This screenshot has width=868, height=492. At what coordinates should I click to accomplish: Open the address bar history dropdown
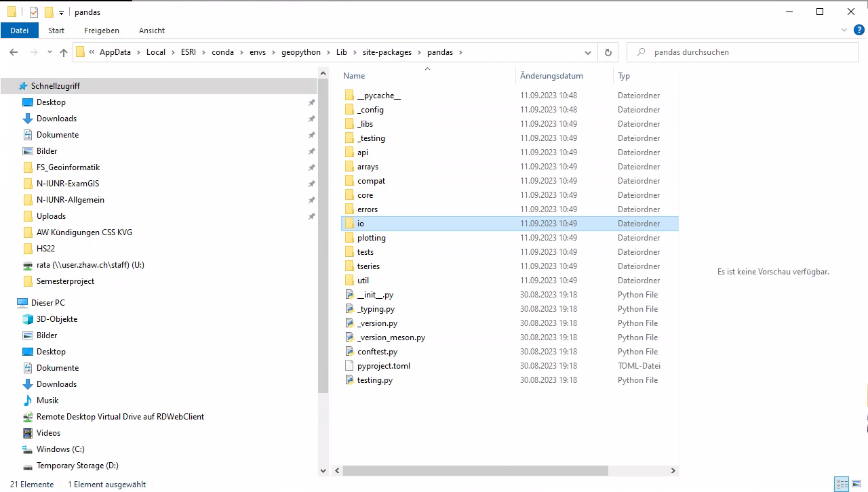pos(588,52)
